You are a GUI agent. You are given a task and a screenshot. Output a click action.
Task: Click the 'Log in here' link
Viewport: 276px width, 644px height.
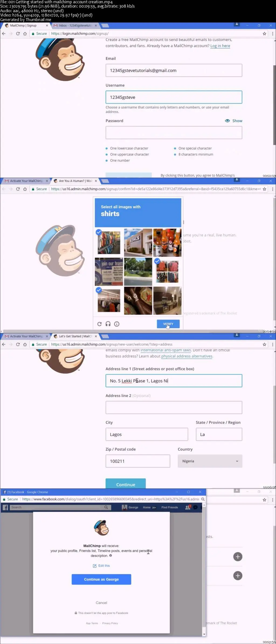pos(220,46)
